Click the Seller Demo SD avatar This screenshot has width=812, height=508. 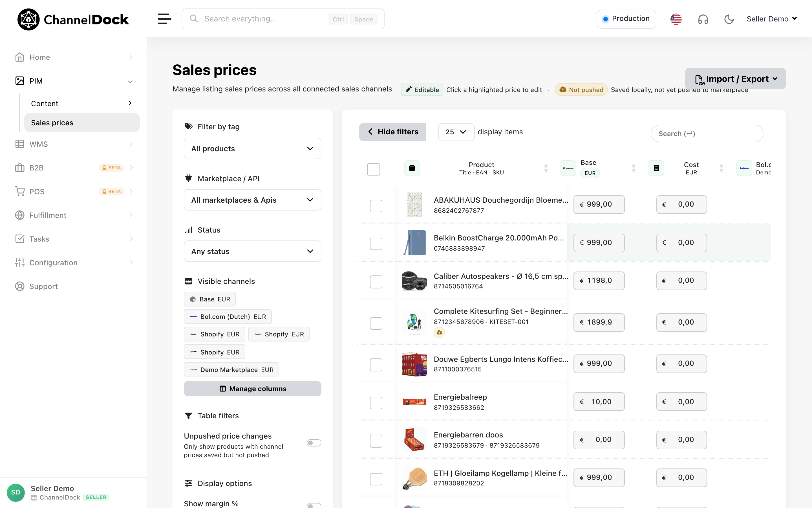pos(16,492)
